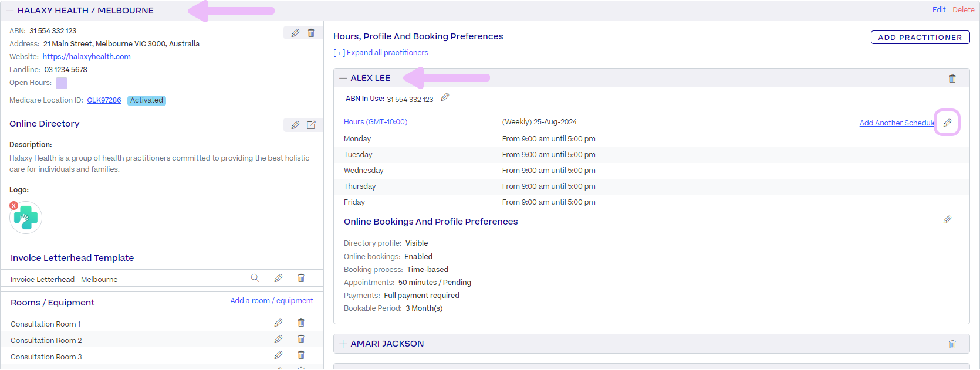Open Online Directory in a new window
Screen dimensions: 980x370
(x=311, y=125)
